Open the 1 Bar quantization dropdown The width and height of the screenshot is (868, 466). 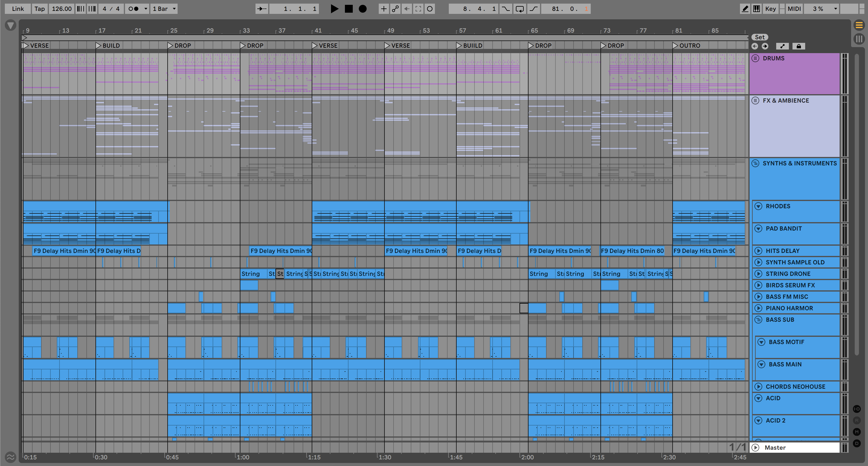(x=164, y=9)
